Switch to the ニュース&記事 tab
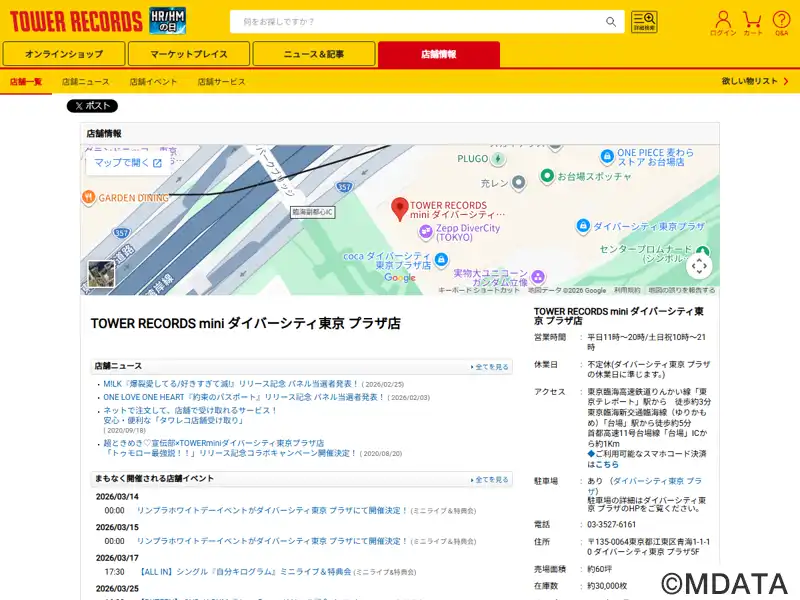 [x=313, y=54]
